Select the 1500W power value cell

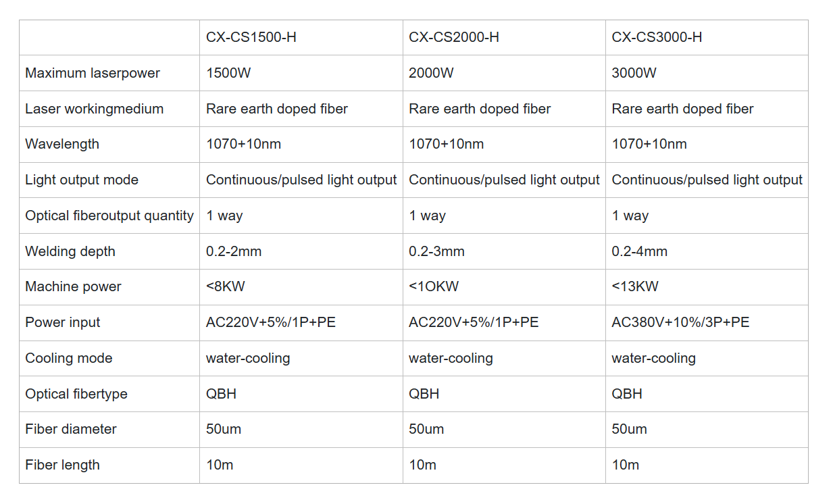click(228, 73)
